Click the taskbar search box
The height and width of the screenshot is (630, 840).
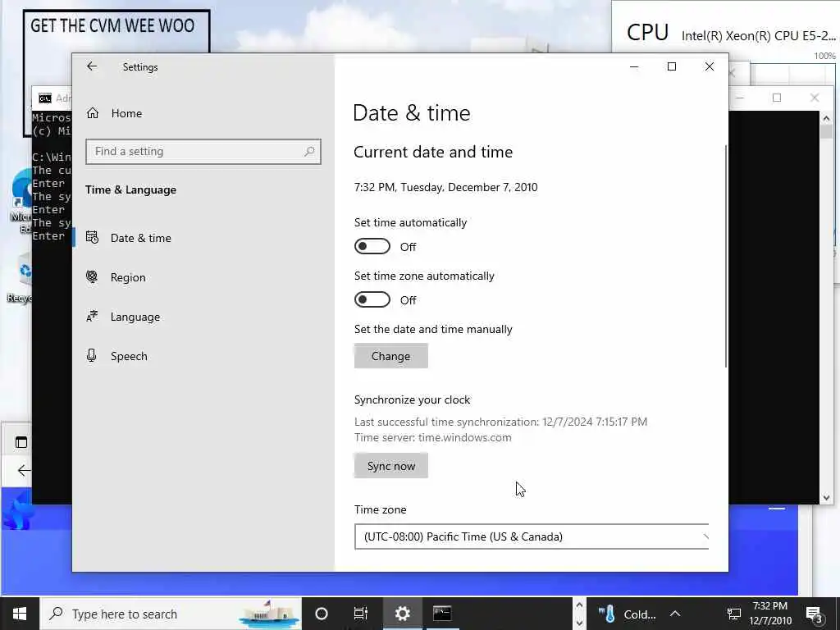tap(171, 614)
